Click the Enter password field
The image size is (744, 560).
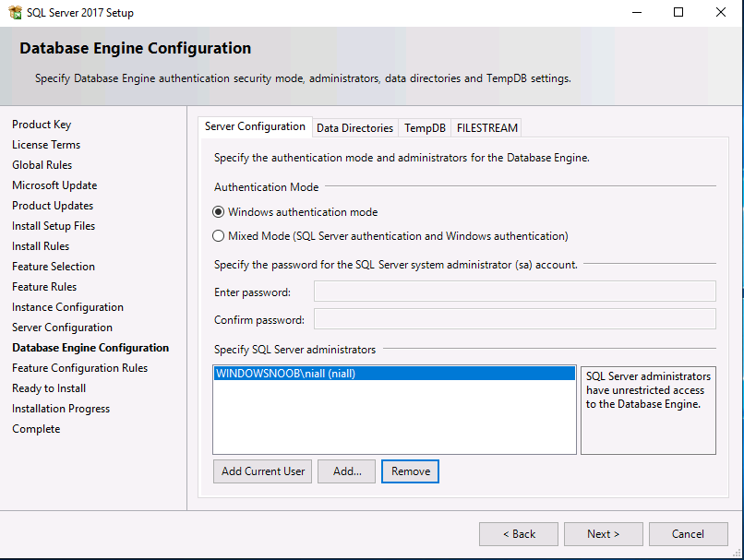click(515, 292)
